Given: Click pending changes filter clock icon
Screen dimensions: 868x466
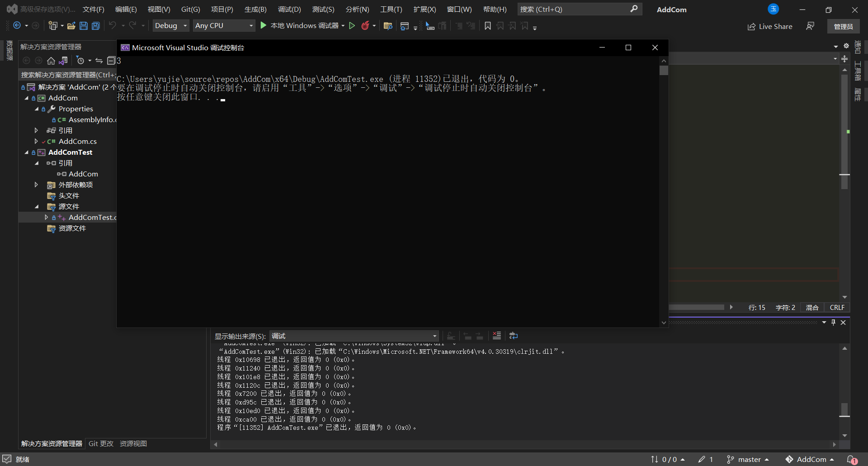Looking at the screenshot, I should [x=80, y=61].
